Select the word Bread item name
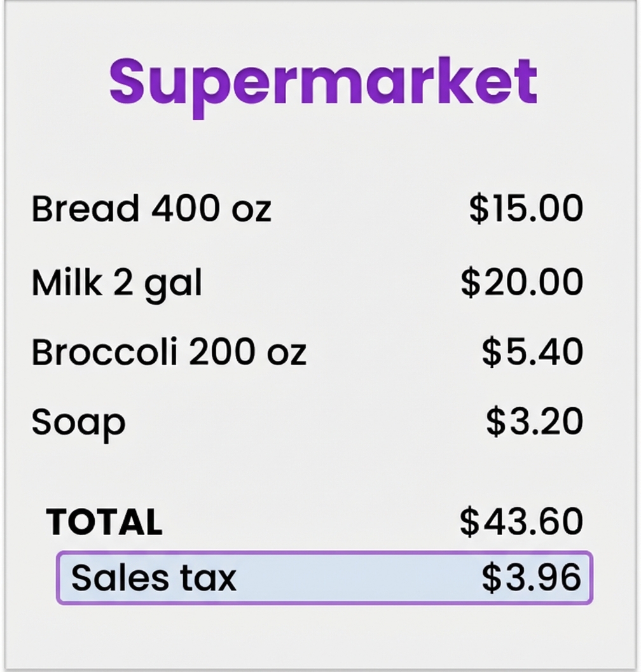 coord(85,209)
